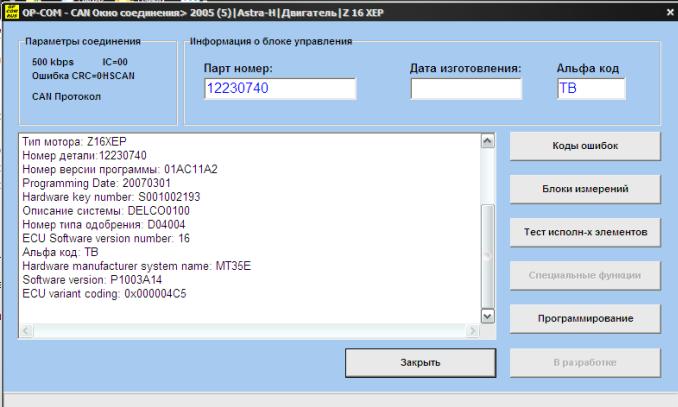Click the В разработке button
This screenshot has height=407, width=678.
pos(585,361)
